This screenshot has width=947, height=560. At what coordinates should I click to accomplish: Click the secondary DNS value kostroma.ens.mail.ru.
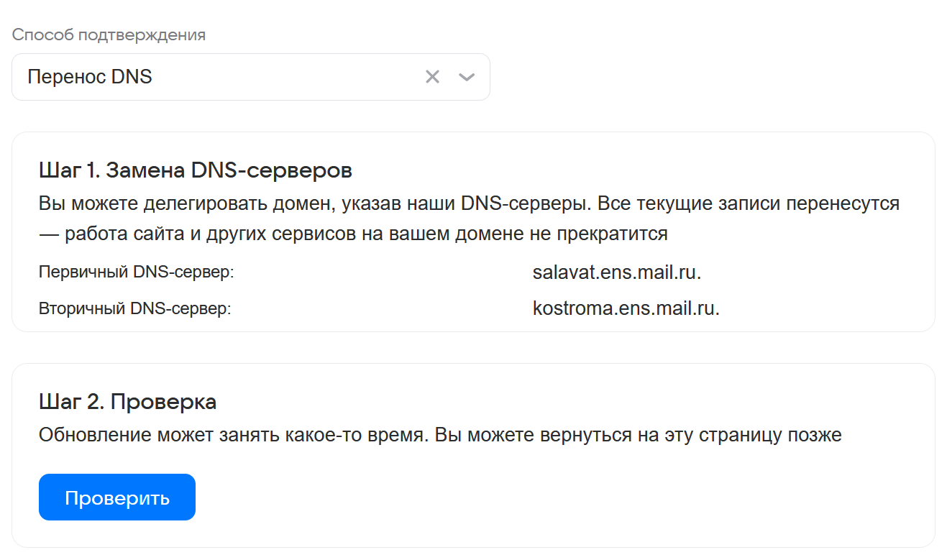coord(626,308)
